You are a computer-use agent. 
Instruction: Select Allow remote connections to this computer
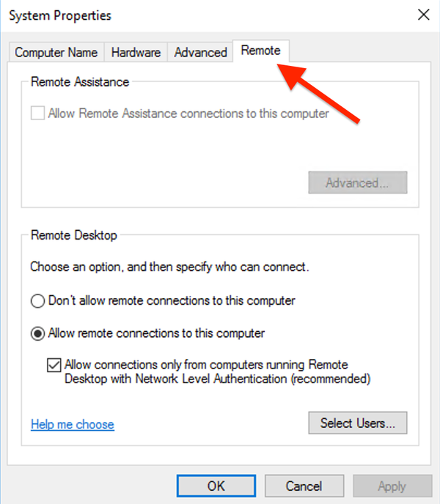click(37, 333)
